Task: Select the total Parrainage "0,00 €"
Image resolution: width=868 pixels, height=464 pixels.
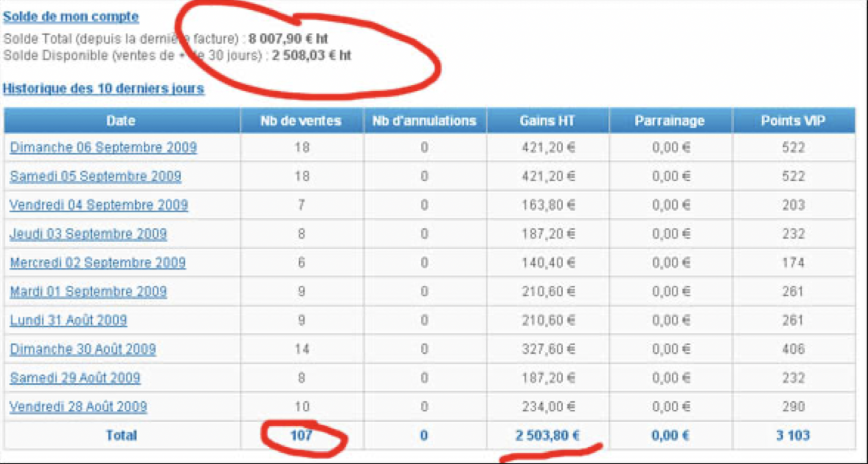Action: (670, 435)
